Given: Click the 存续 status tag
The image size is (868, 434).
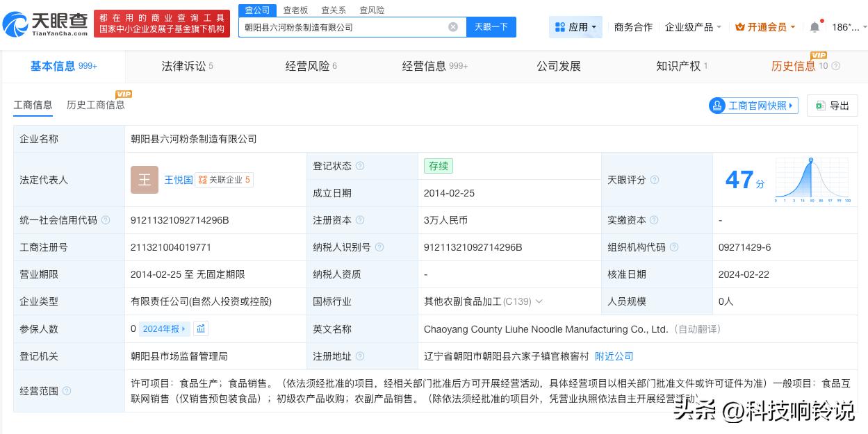Looking at the screenshot, I should tap(439, 166).
